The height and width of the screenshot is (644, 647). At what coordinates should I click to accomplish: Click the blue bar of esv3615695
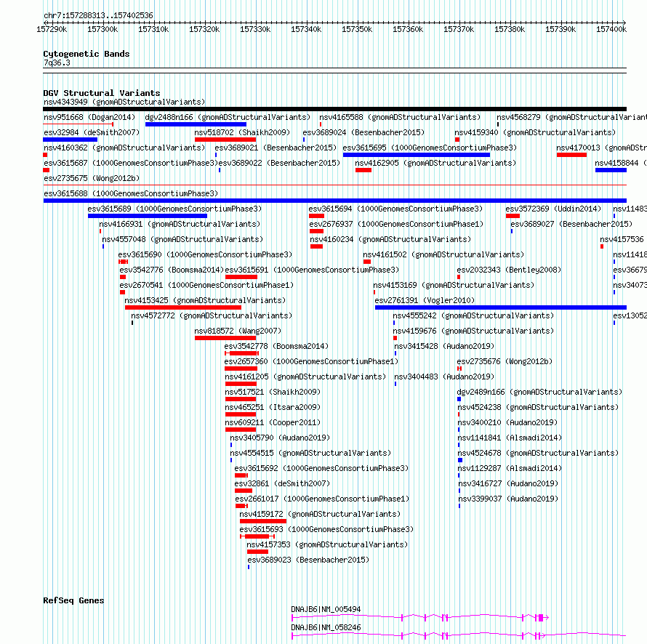417,155
